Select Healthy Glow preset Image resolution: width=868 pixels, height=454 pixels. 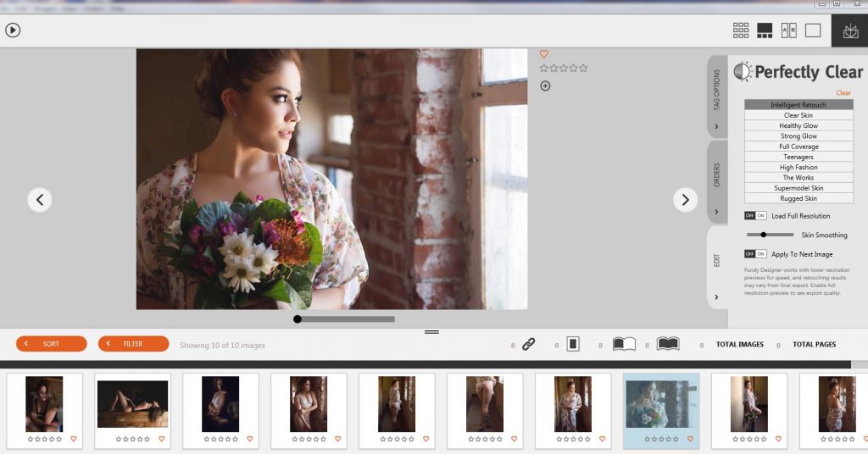[x=798, y=125]
